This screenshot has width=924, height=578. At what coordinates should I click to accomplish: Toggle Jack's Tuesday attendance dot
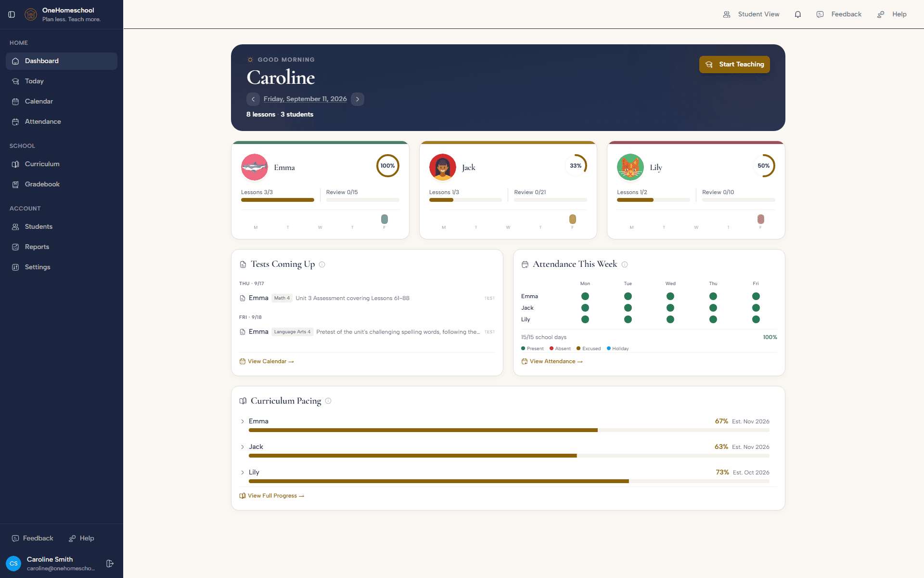click(x=628, y=308)
